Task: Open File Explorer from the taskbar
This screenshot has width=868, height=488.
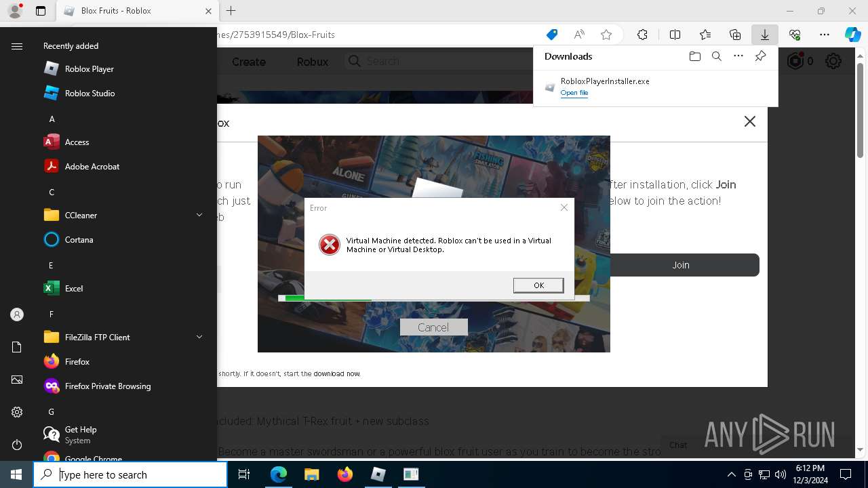Action: (311, 474)
